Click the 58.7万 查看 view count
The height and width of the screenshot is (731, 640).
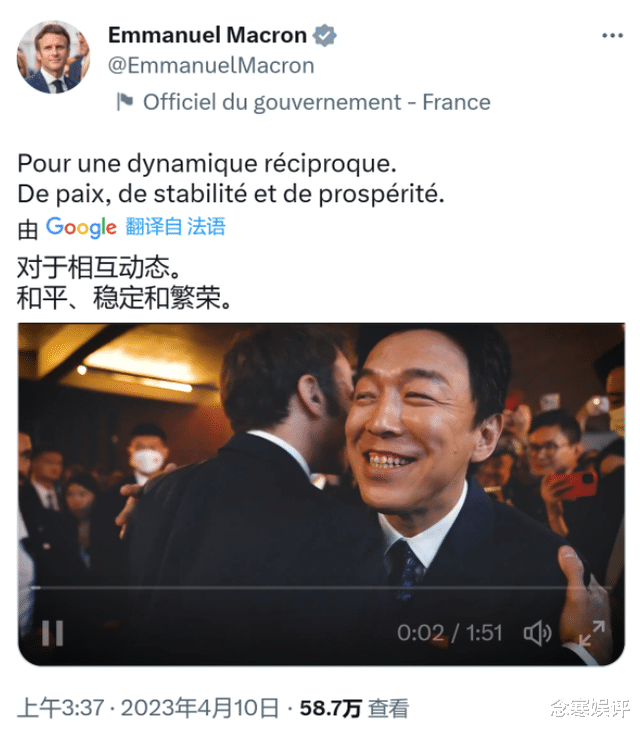click(x=354, y=708)
